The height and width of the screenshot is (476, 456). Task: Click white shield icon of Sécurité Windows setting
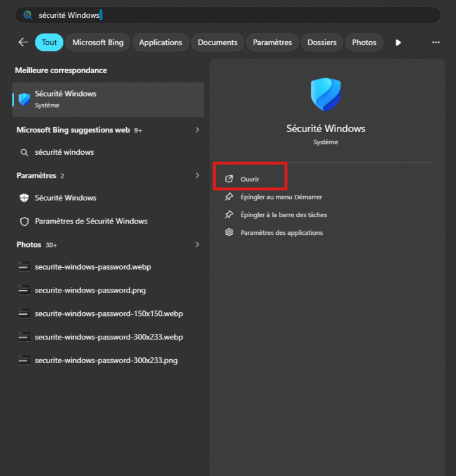point(24,198)
